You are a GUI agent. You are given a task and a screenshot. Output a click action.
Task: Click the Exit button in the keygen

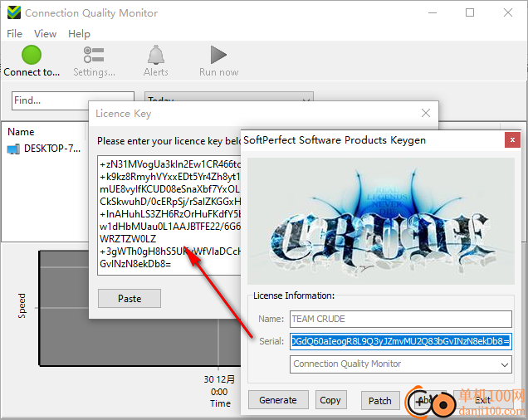(x=483, y=400)
